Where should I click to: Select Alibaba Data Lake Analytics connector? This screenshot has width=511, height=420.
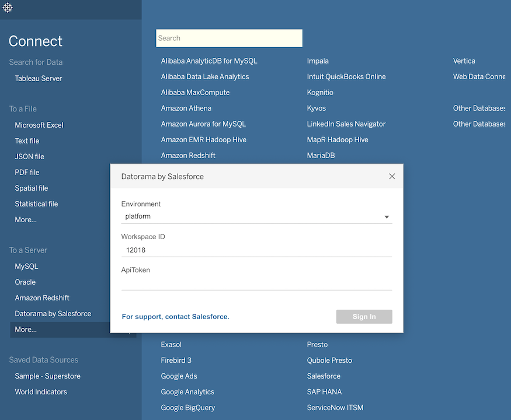204,77
